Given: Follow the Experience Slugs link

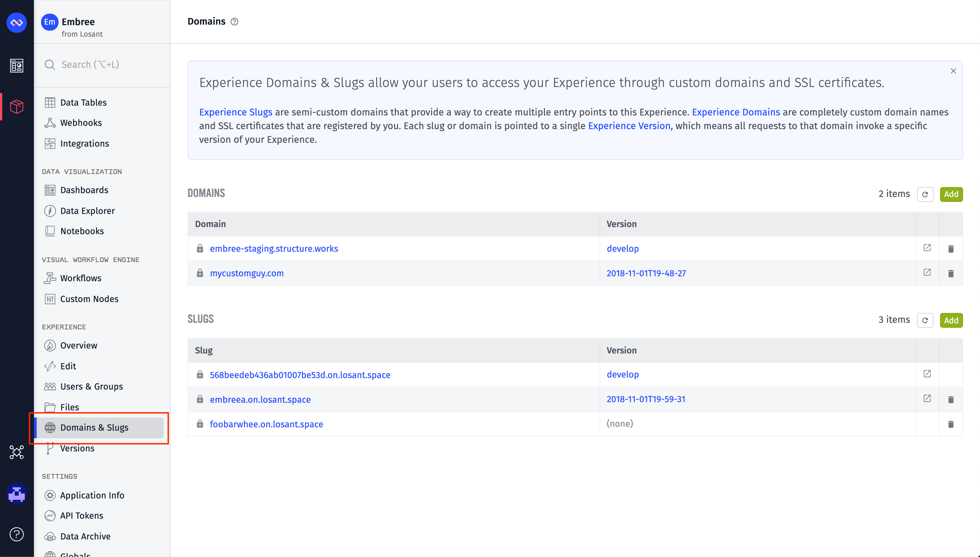Looking at the screenshot, I should (x=236, y=112).
